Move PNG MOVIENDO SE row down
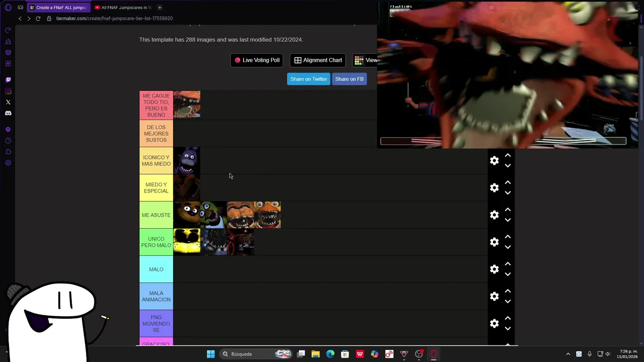Image resolution: width=644 pixels, height=362 pixels. (x=508, y=328)
